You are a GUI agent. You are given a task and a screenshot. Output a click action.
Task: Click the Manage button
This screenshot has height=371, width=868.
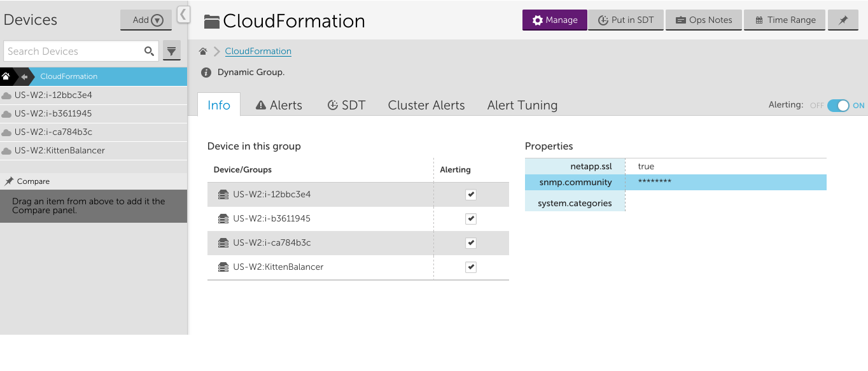[555, 20]
